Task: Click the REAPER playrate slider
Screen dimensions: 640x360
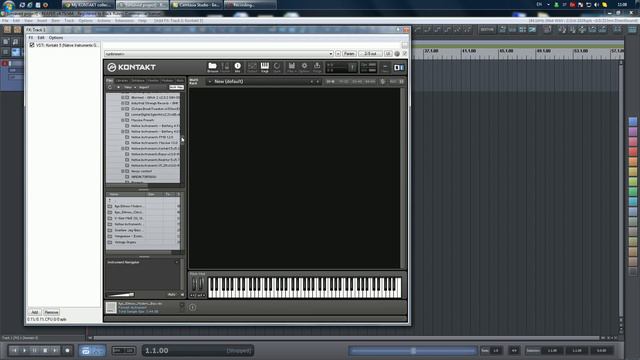Action: coord(413,351)
